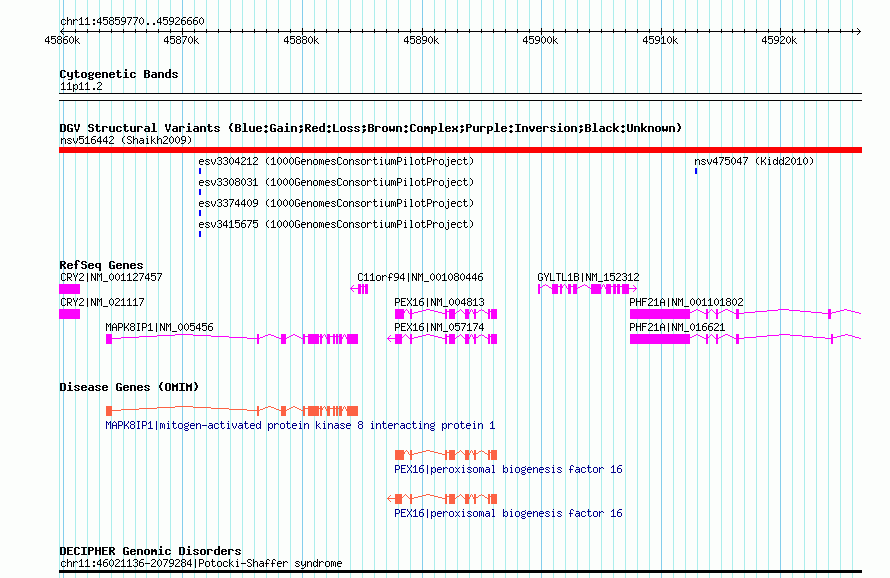Click the PHF21A|NM_016621 gene label

pyautogui.click(x=677, y=327)
